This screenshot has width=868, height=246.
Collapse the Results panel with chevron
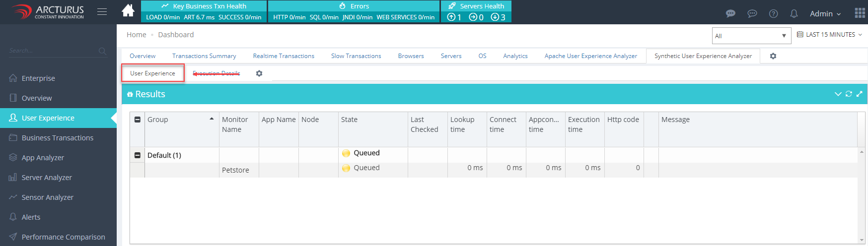838,94
